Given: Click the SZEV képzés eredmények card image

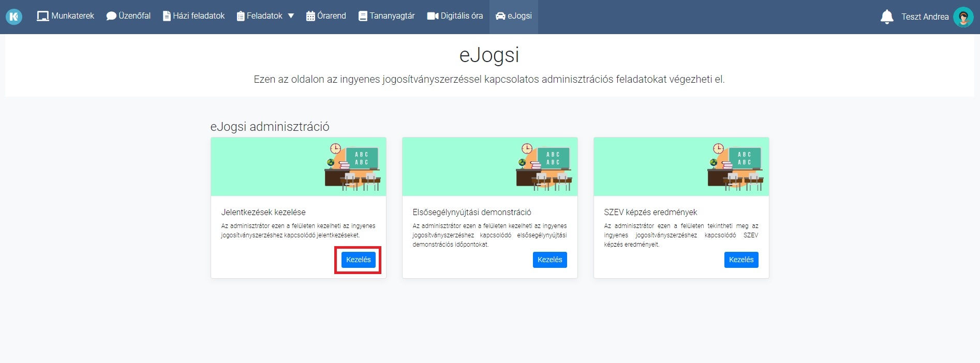Looking at the screenshot, I should tap(681, 167).
